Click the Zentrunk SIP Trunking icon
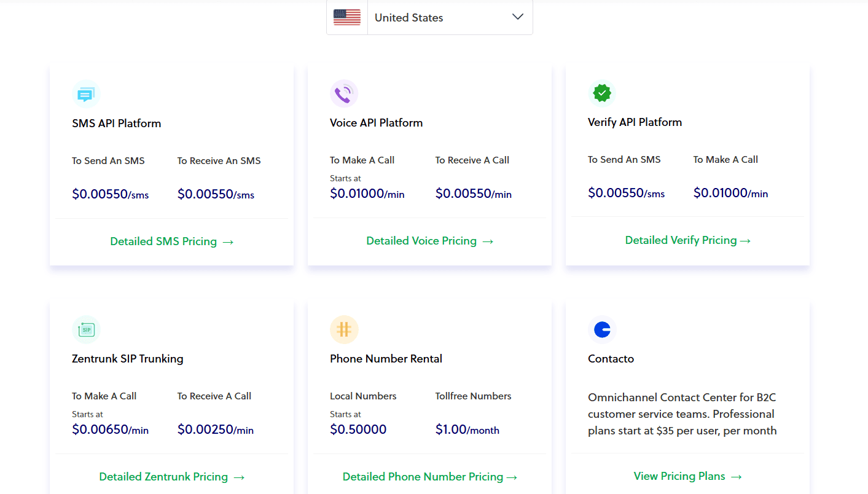The height and width of the screenshot is (494, 868). pyautogui.click(x=86, y=330)
